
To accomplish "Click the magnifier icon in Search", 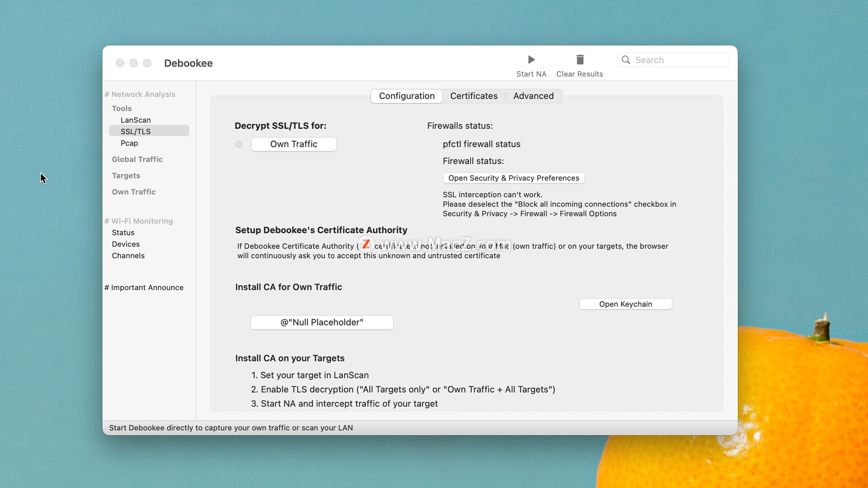I will pyautogui.click(x=626, y=60).
